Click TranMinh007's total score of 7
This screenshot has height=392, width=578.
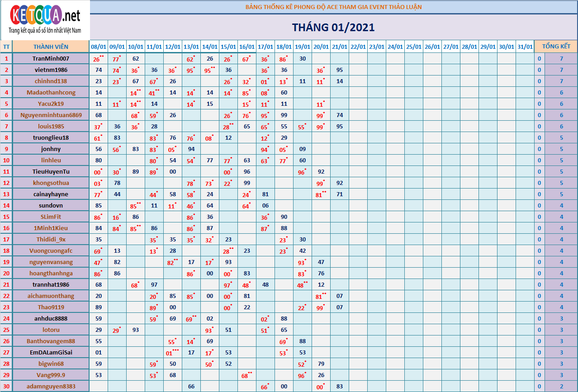pyautogui.click(x=561, y=58)
